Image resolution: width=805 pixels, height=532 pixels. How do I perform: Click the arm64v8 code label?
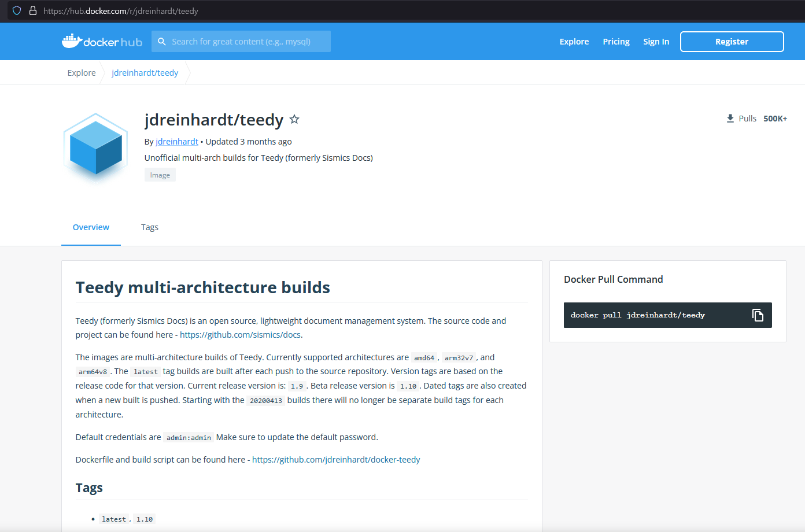coord(93,372)
